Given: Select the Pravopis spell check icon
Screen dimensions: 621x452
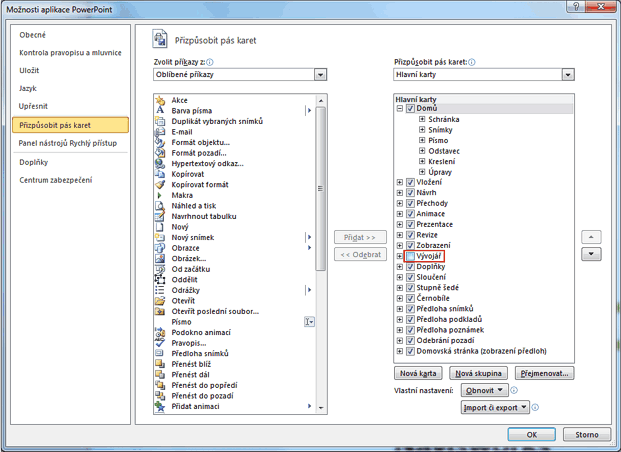Looking at the screenshot, I should (160, 342).
